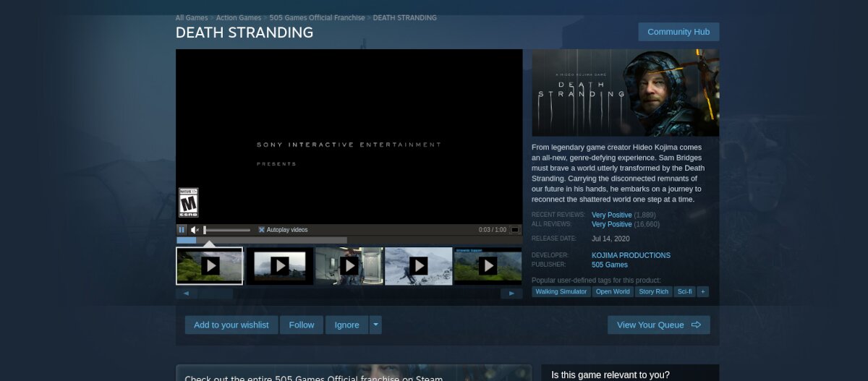
Task: Expand the Ignore options dropdown arrow
Action: [375, 325]
